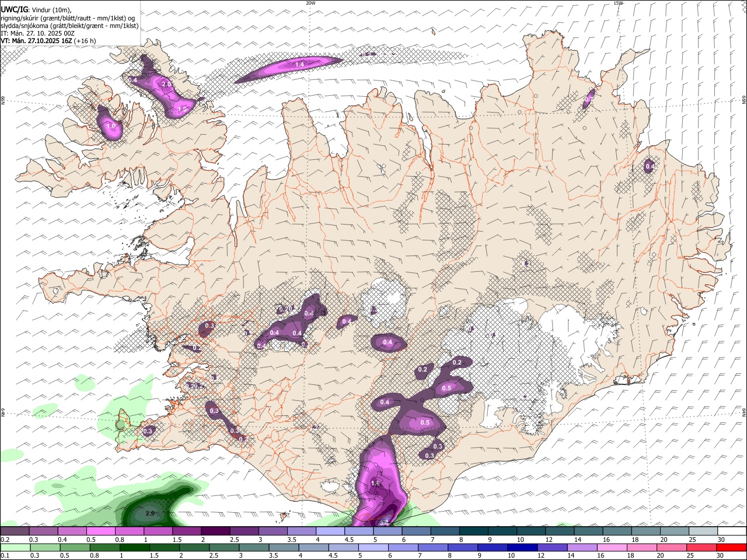Pick the red swatch after 30 in lower legend

pyautogui.click(x=730, y=548)
